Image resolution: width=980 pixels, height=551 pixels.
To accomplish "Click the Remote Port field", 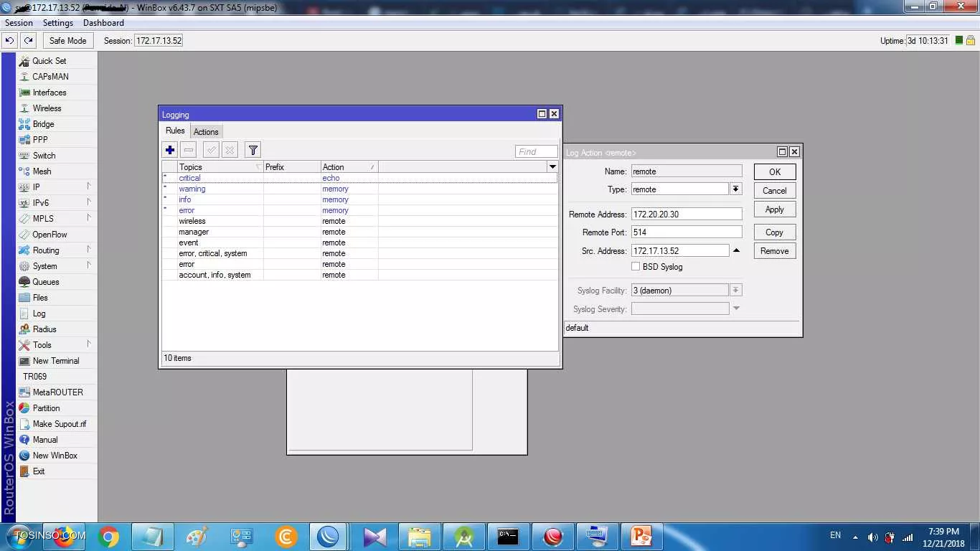I will coord(687,232).
